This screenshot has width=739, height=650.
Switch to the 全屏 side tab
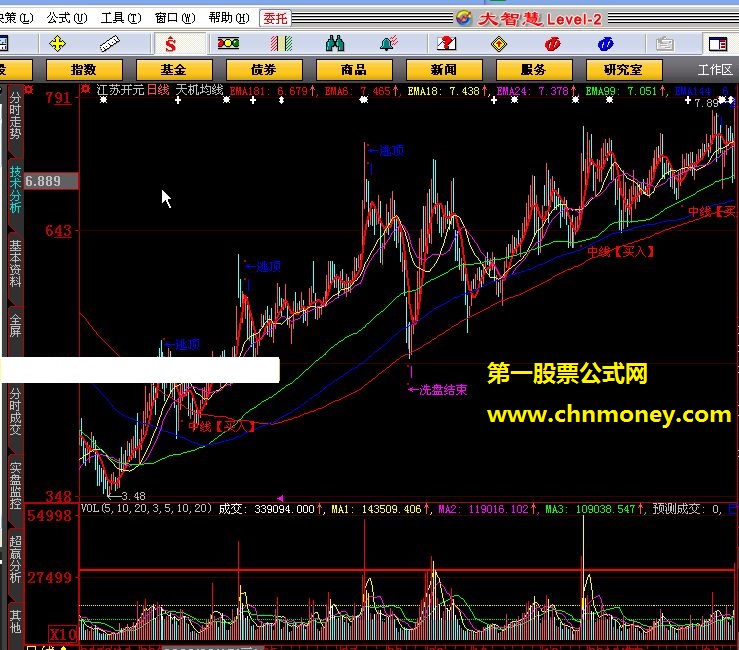(15, 326)
